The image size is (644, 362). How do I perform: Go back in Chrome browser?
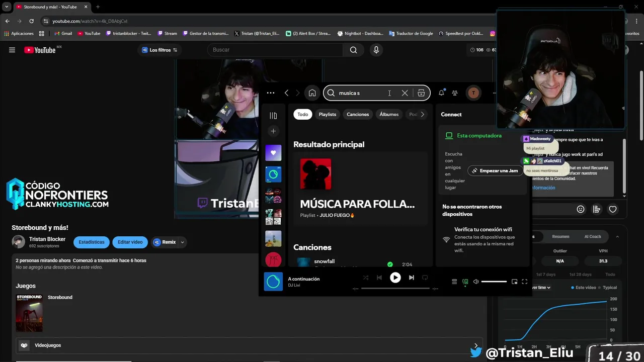point(7,21)
